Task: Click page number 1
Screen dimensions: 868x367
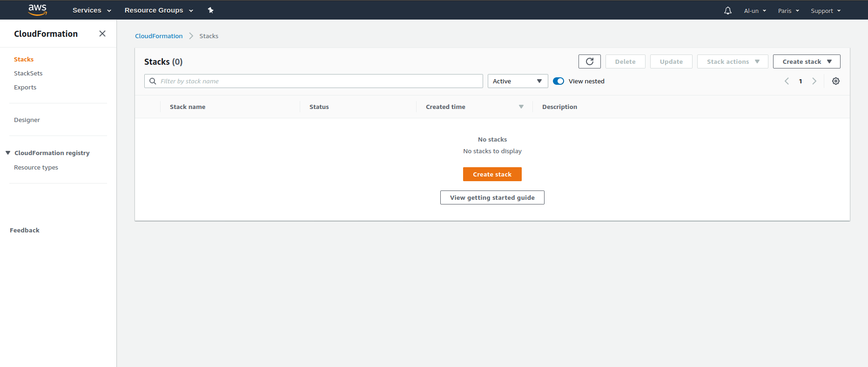Action: [x=801, y=81]
